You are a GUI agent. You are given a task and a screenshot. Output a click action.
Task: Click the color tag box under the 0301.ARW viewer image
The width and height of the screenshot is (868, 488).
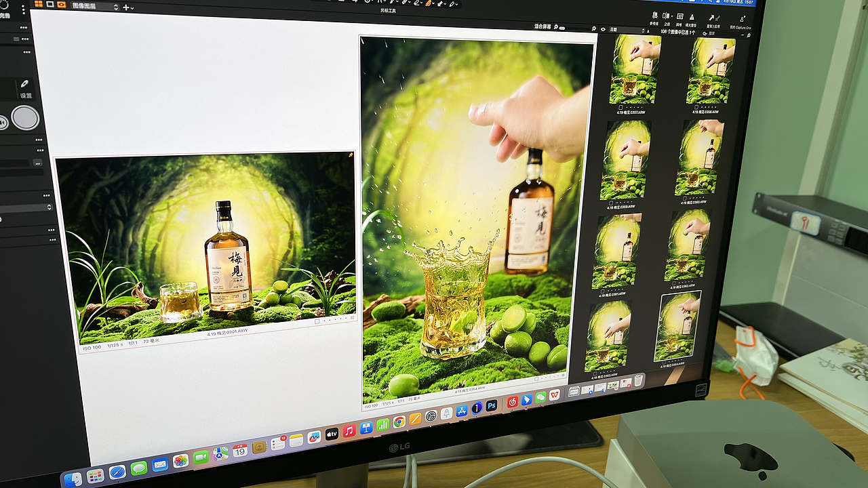(x=317, y=322)
